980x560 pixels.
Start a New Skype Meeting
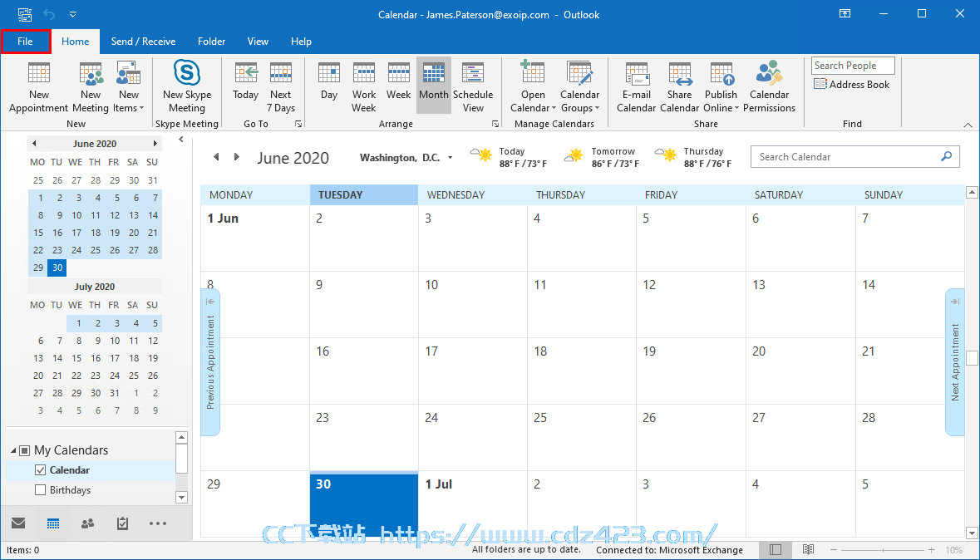coord(187,87)
